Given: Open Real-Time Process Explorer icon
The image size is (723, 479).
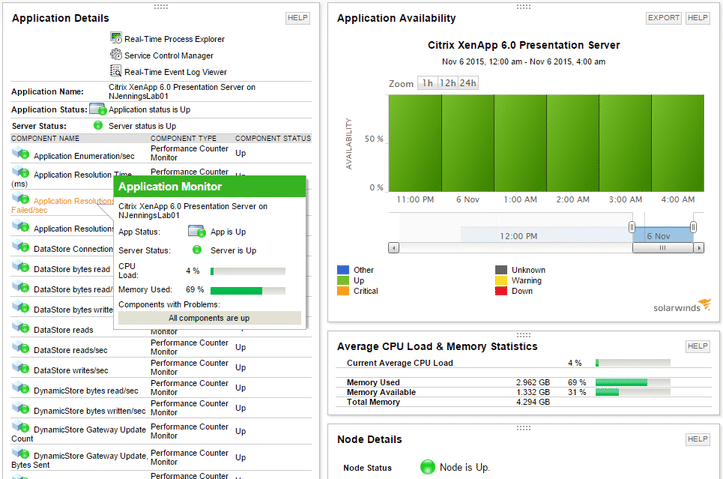Looking at the screenshot, I should [116, 37].
